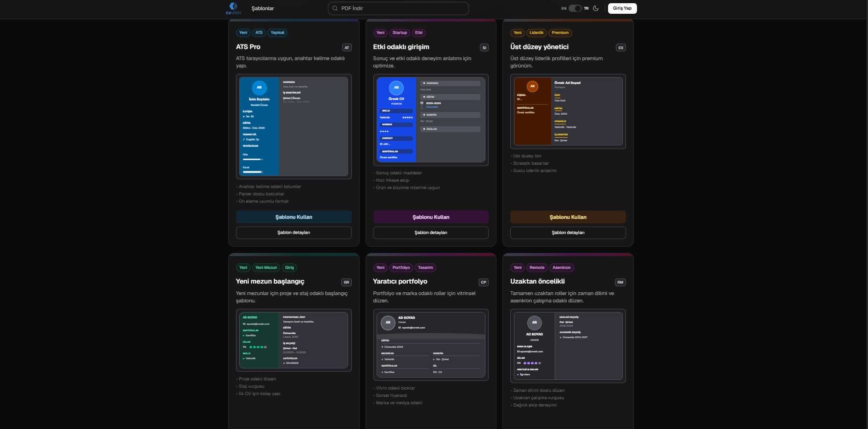This screenshot has height=429, width=868.
Task: Click the AT badge on ATS Pro
Action: coord(347,47)
